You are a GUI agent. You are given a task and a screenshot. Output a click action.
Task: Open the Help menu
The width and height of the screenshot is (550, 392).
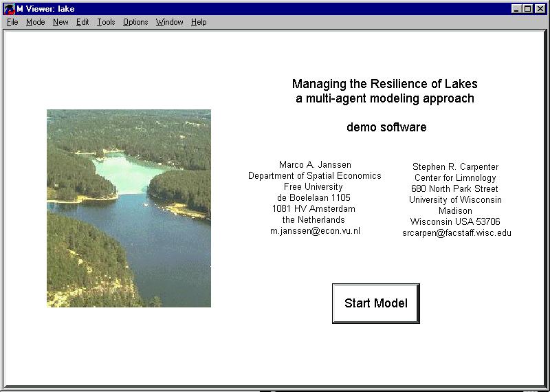pyautogui.click(x=199, y=22)
